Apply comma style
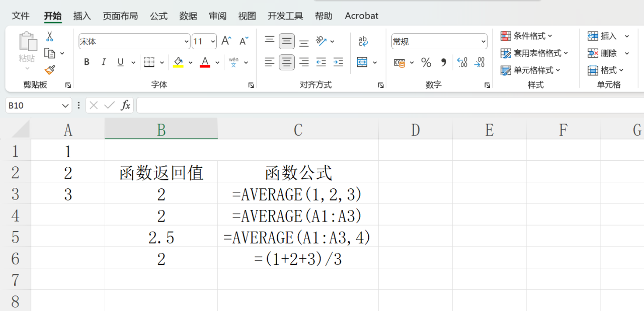Image resolution: width=644 pixels, height=311 pixels. (x=443, y=63)
